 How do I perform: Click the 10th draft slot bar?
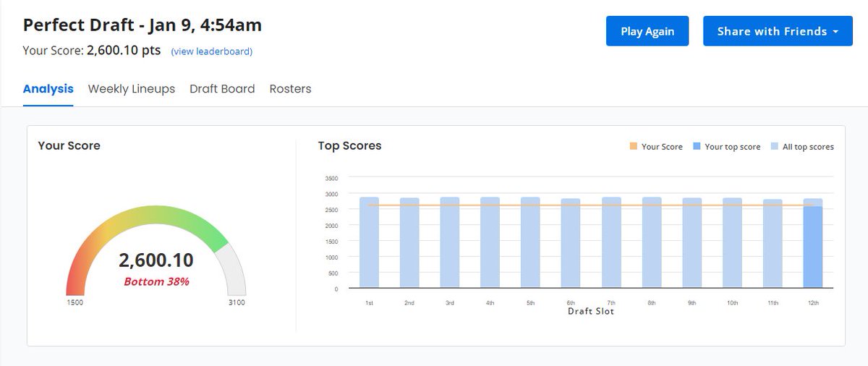point(733,243)
